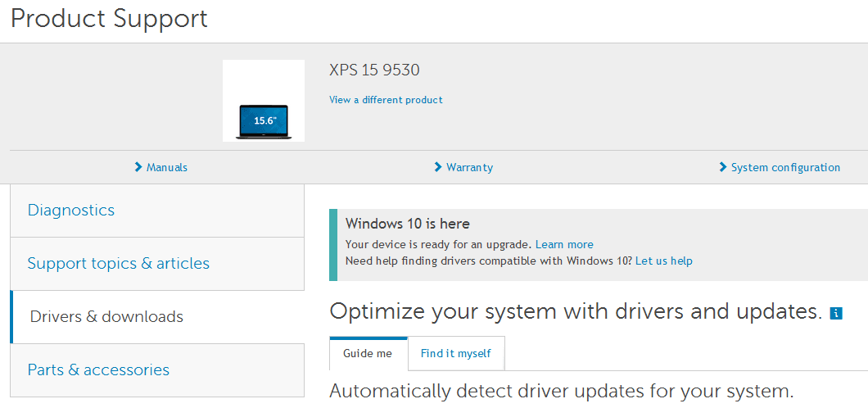Open the System configuration link text
The height and width of the screenshot is (408, 868).
(x=785, y=167)
